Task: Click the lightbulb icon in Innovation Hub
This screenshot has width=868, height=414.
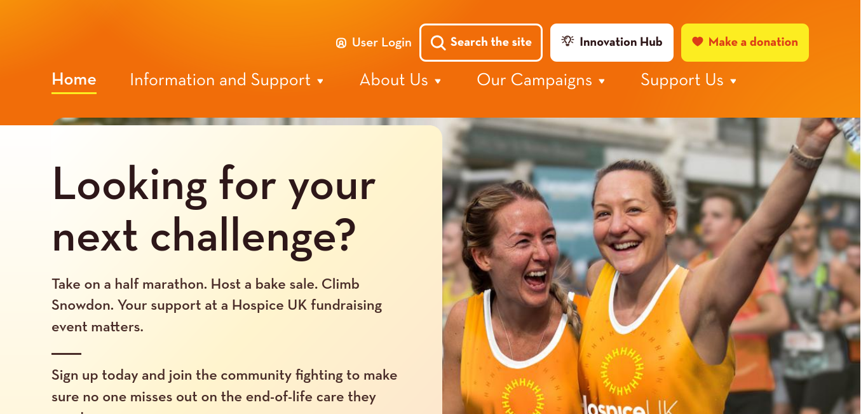Action: (567, 41)
